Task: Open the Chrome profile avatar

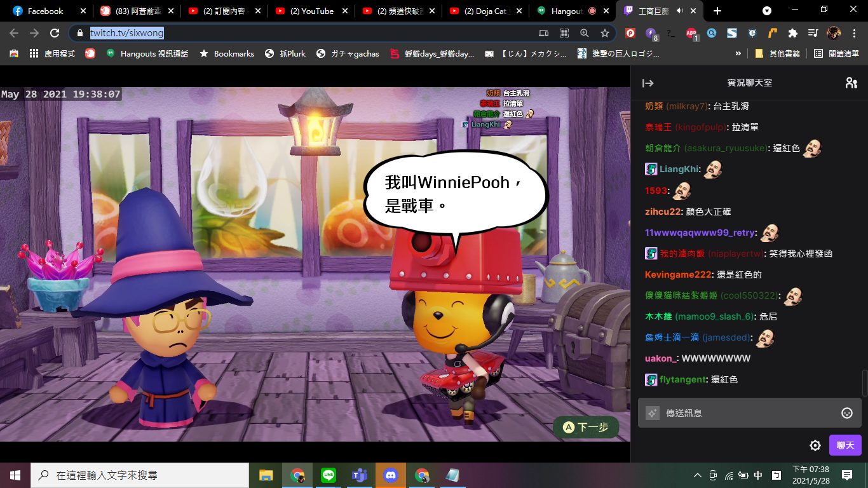Action: (834, 33)
